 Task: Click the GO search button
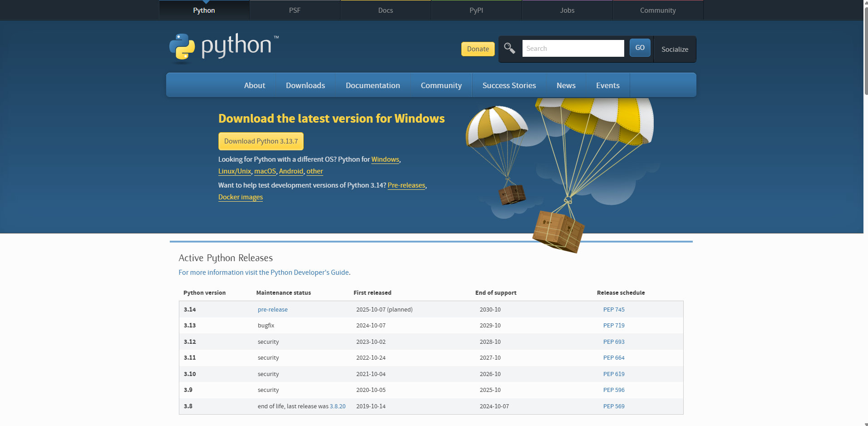(x=640, y=47)
